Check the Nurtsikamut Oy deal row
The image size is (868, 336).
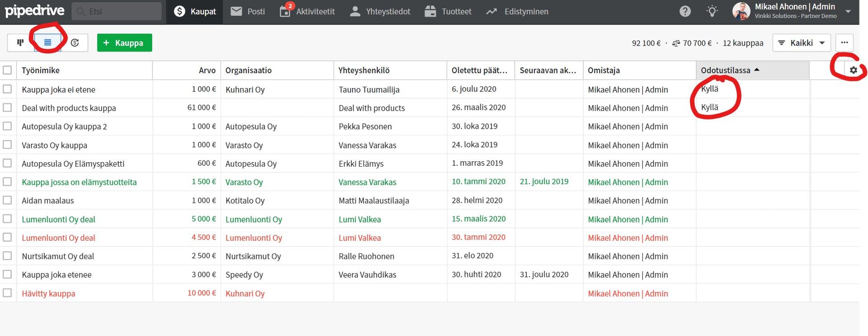[x=7, y=256]
